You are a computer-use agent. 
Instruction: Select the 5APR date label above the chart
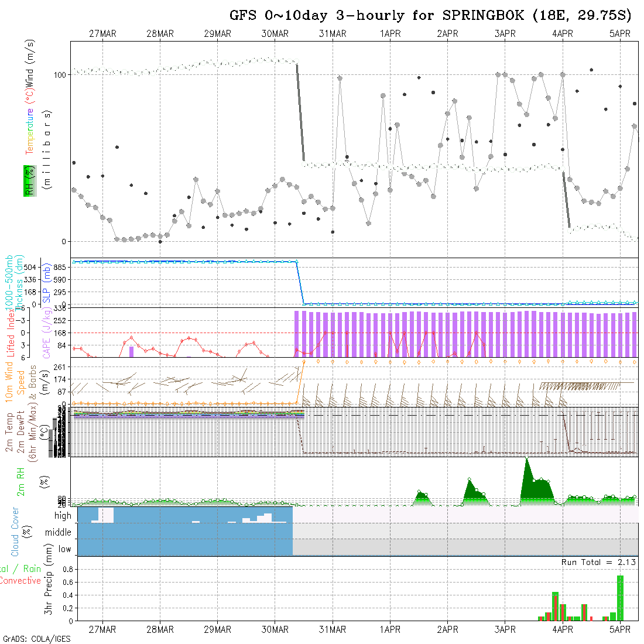[620, 34]
